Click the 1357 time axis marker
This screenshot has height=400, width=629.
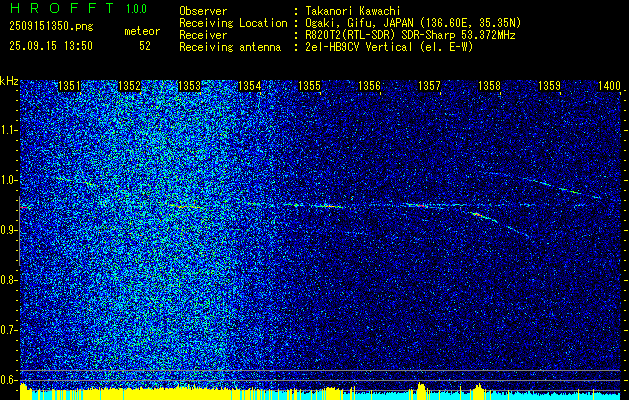click(430, 86)
